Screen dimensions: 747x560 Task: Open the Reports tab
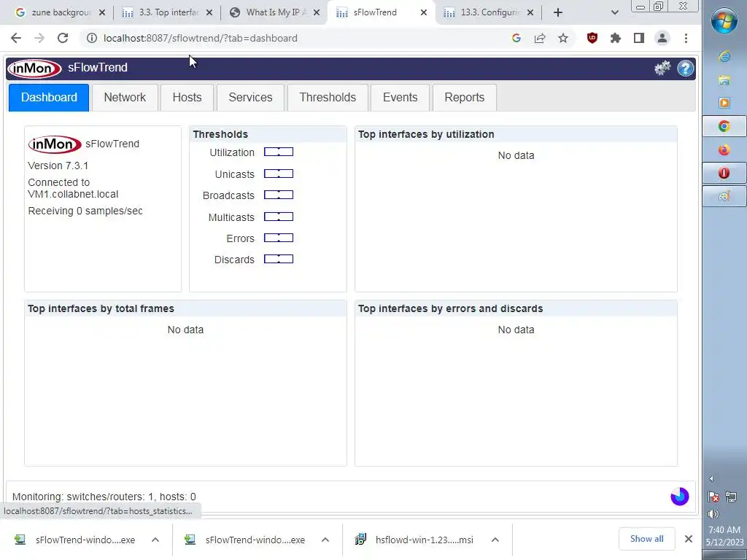pyautogui.click(x=465, y=98)
